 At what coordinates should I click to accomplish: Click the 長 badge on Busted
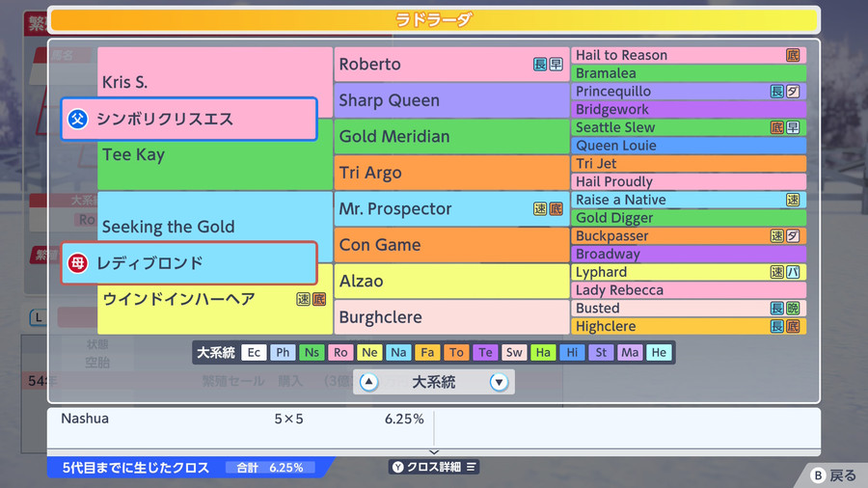click(x=777, y=309)
